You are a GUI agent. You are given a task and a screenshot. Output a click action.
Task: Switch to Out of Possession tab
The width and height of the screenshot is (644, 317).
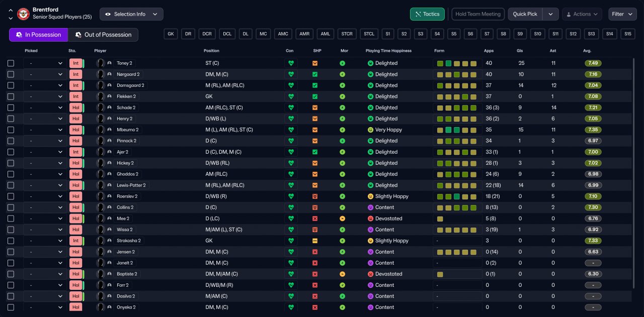[x=103, y=35]
